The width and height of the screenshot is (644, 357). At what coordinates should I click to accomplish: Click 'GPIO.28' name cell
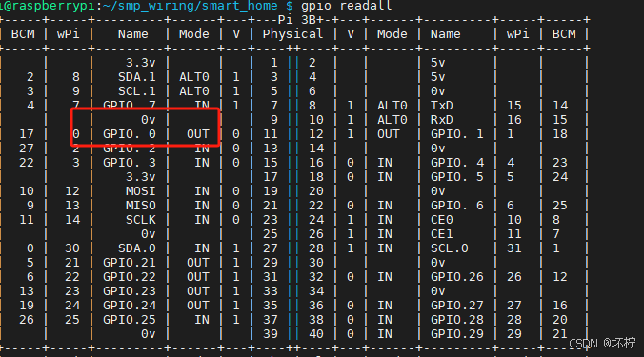[456, 320]
